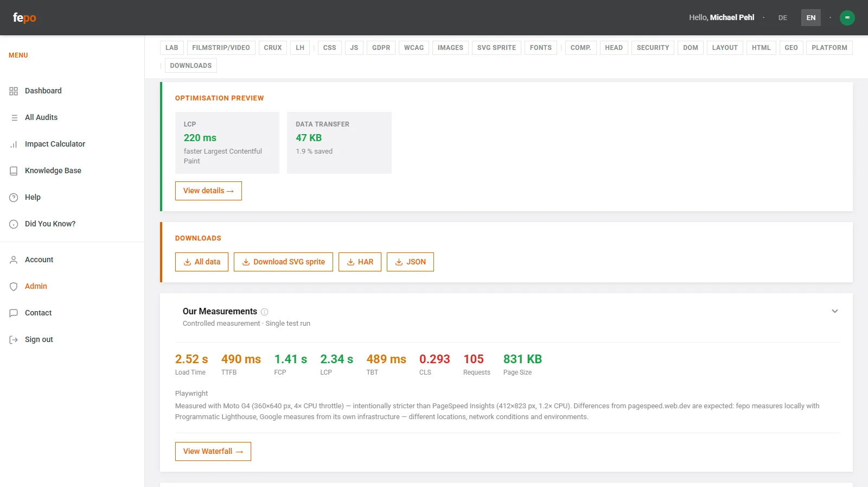Go to Knowledge Base page
The image size is (868, 487).
(53, 171)
